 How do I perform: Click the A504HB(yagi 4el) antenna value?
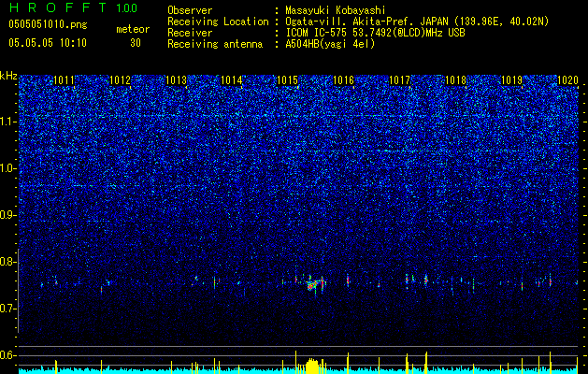[330, 44]
